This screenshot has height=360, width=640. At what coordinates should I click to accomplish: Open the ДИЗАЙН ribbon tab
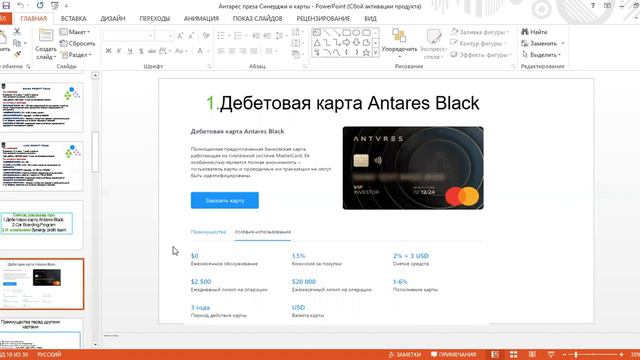113,18
